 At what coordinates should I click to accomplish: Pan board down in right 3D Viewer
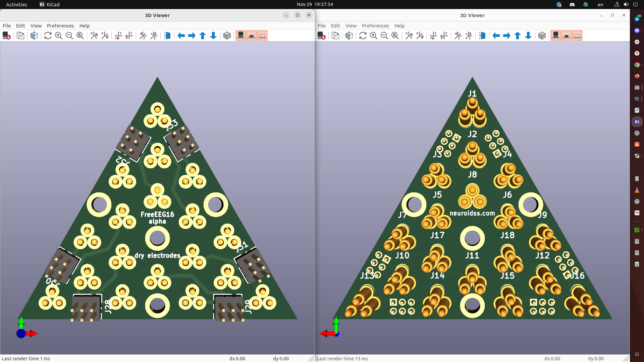coord(528,36)
